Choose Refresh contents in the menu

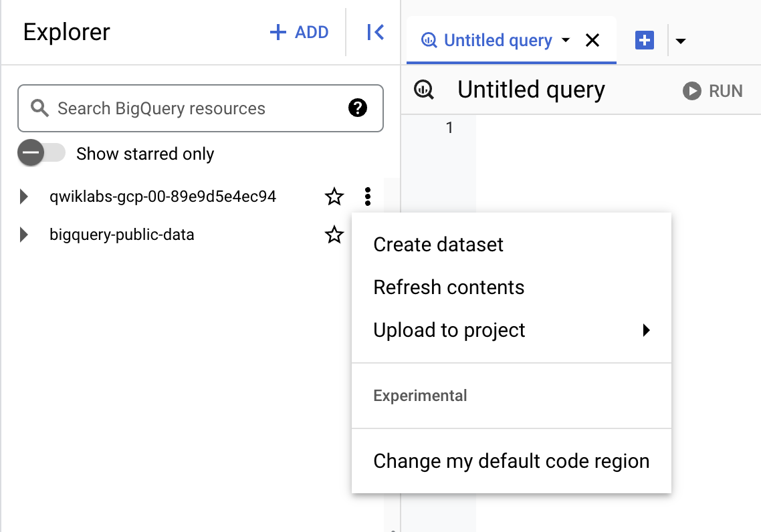512,287
